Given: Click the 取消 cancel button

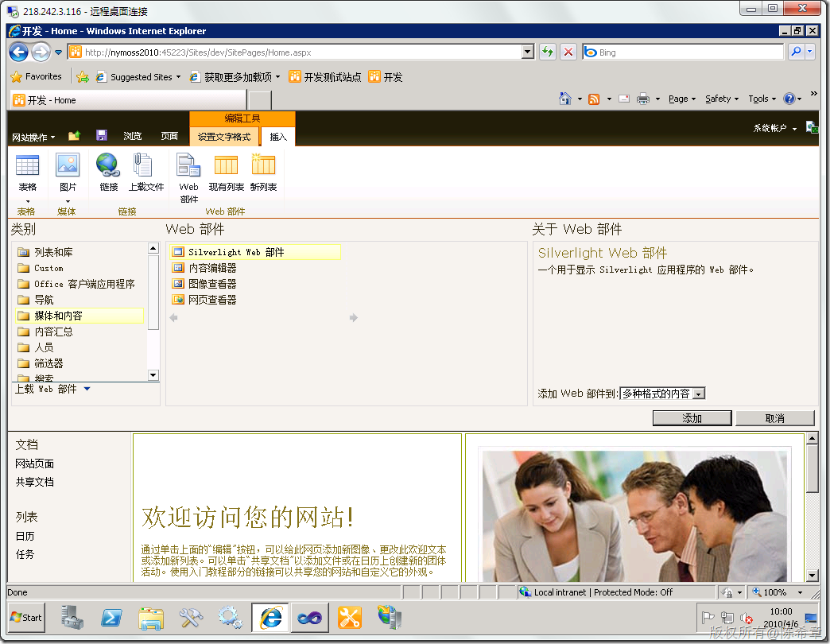Looking at the screenshot, I should (x=774, y=418).
